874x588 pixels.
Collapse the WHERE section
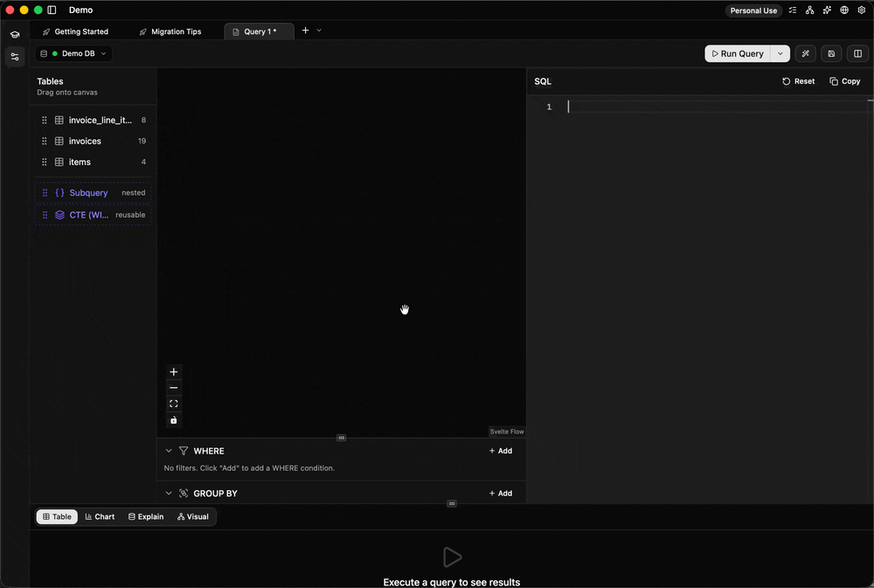coord(169,451)
